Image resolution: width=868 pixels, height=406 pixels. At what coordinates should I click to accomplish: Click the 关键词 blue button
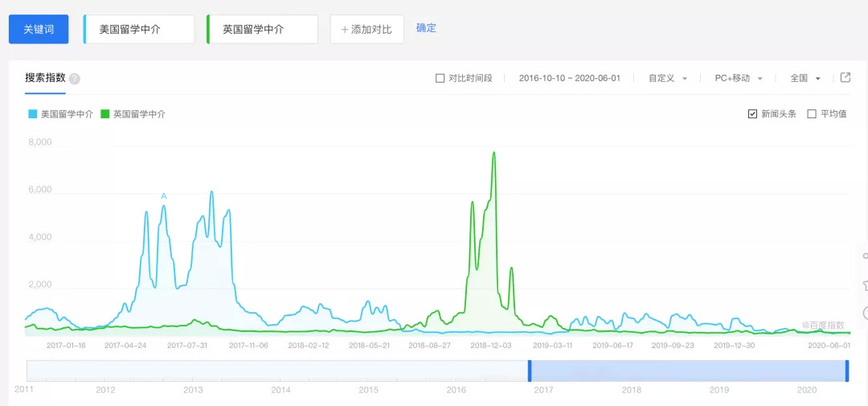tap(39, 29)
